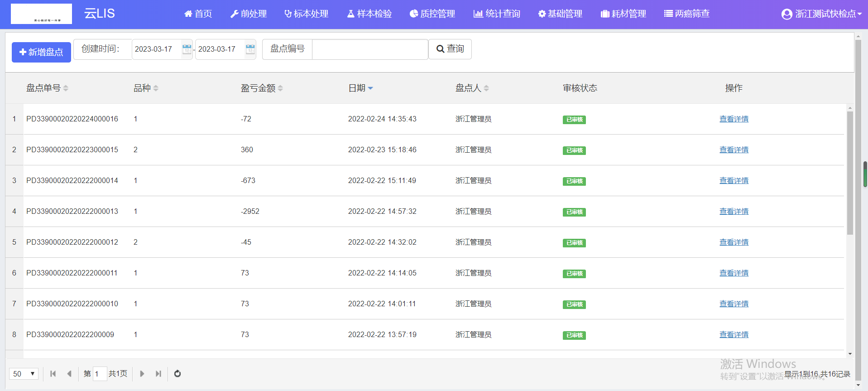The image size is (868, 391).
Task: View details for PD339000020220222000013
Action: click(x=734, y=212)
